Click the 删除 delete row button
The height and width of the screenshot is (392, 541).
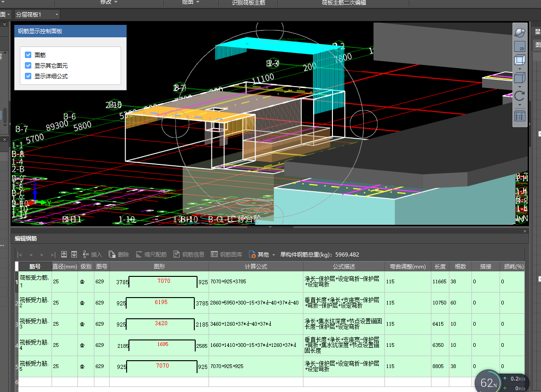[119, 254]
